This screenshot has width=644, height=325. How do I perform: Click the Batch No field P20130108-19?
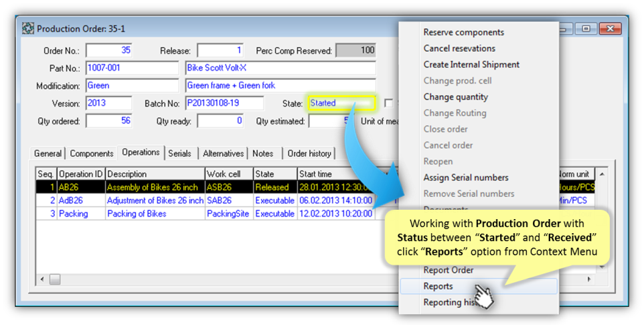tap(225, 103)
